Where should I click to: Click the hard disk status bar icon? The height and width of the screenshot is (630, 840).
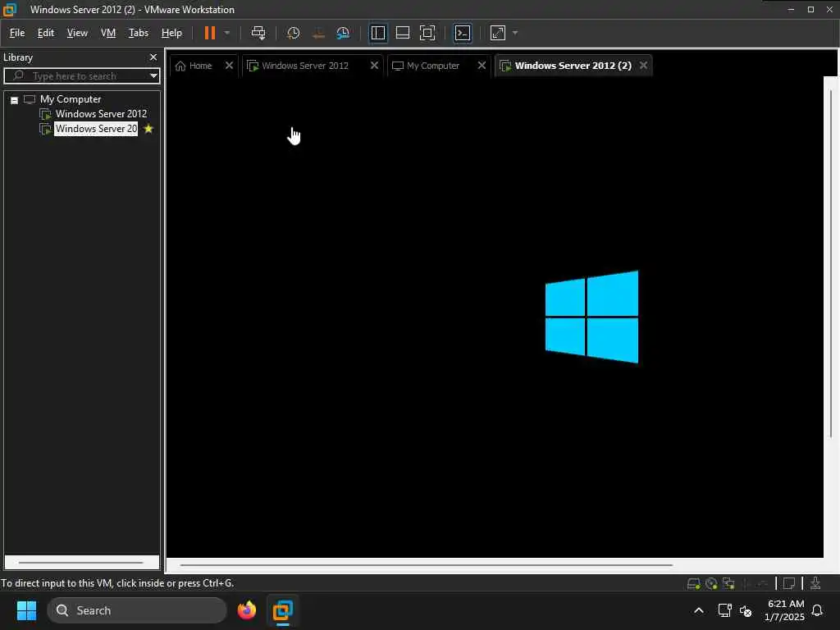[x=693, y=583]
